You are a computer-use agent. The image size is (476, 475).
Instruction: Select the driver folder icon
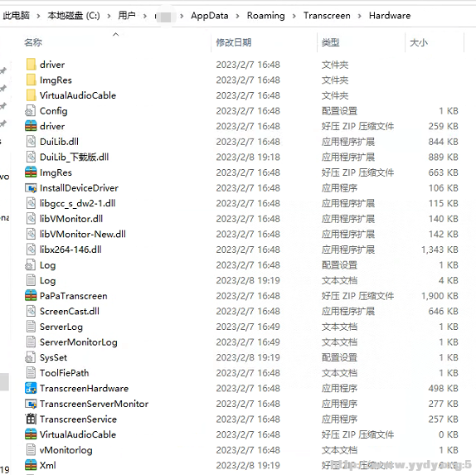(x=31, y=65)
